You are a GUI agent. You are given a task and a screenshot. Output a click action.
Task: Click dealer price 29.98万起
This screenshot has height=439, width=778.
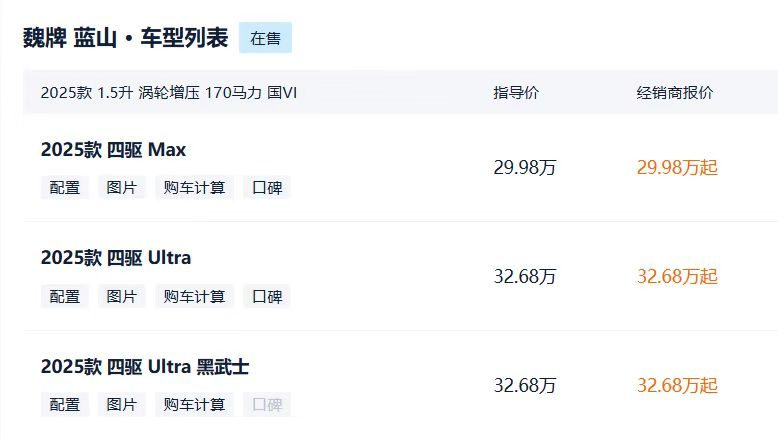tap(677, 168)
